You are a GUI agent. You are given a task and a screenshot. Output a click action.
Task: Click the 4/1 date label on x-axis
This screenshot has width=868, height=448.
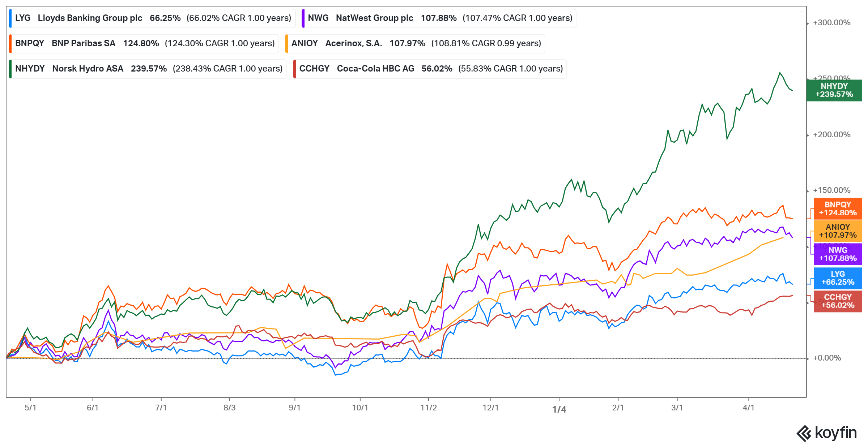click(x=749, y=408)
